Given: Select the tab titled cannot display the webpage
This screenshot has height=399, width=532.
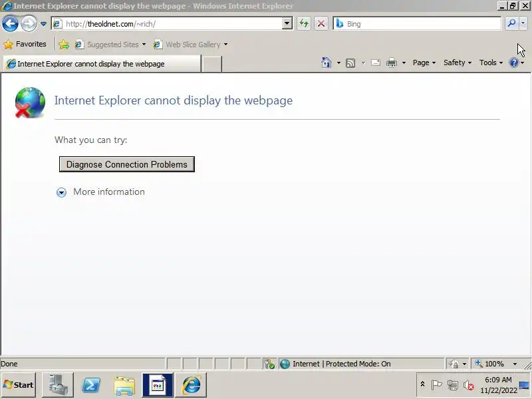Looking at the screenshot, I should point(102,64).
